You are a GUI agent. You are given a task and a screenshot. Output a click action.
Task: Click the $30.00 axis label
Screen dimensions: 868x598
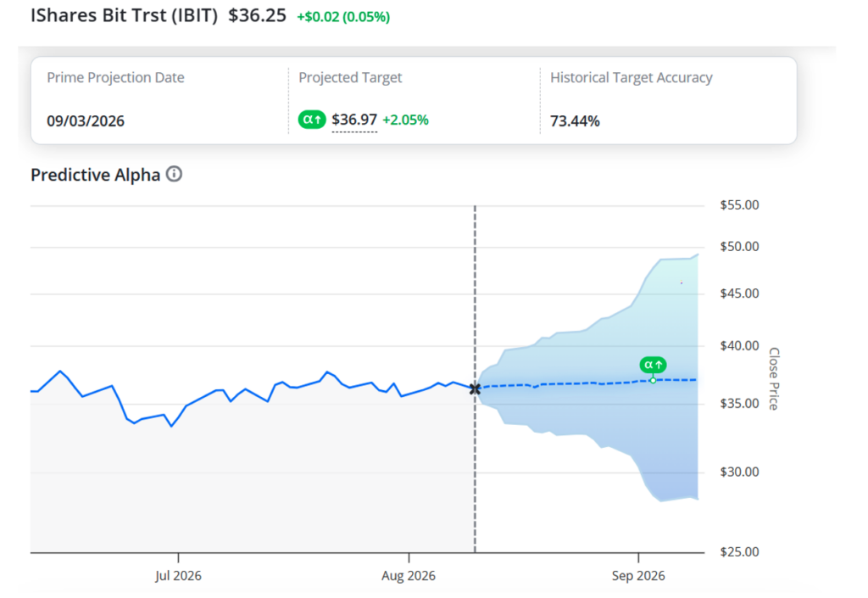[x=739, y=472]
